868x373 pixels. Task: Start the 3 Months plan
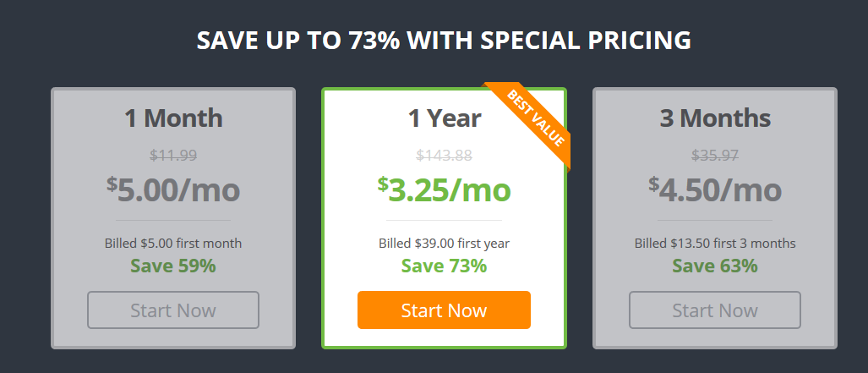tap(715, 310)
